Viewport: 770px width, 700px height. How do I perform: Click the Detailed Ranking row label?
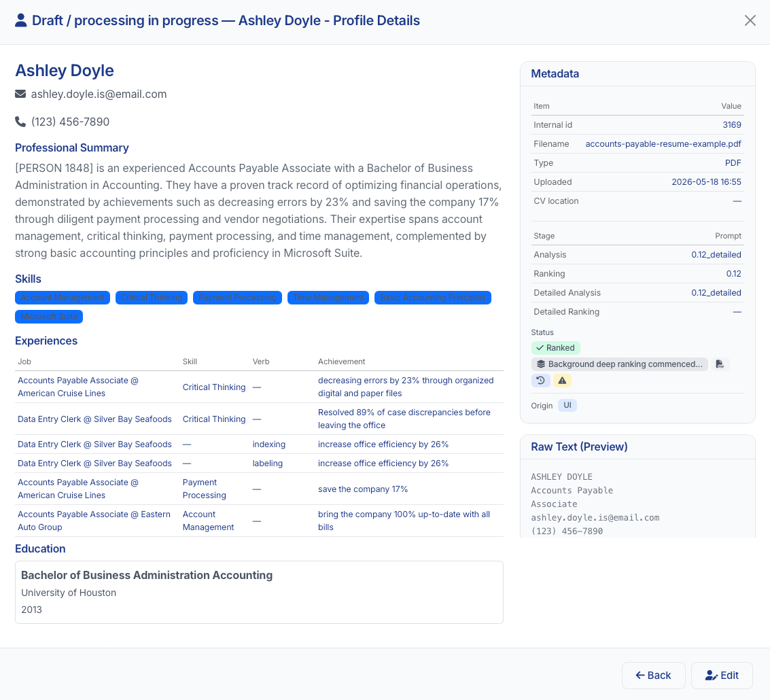pos(566,312)
